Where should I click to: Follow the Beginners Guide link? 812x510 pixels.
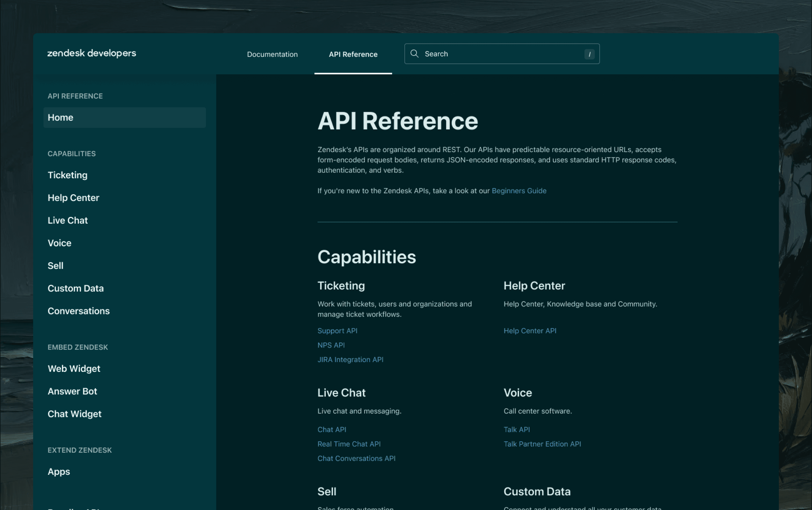point(519,190)
